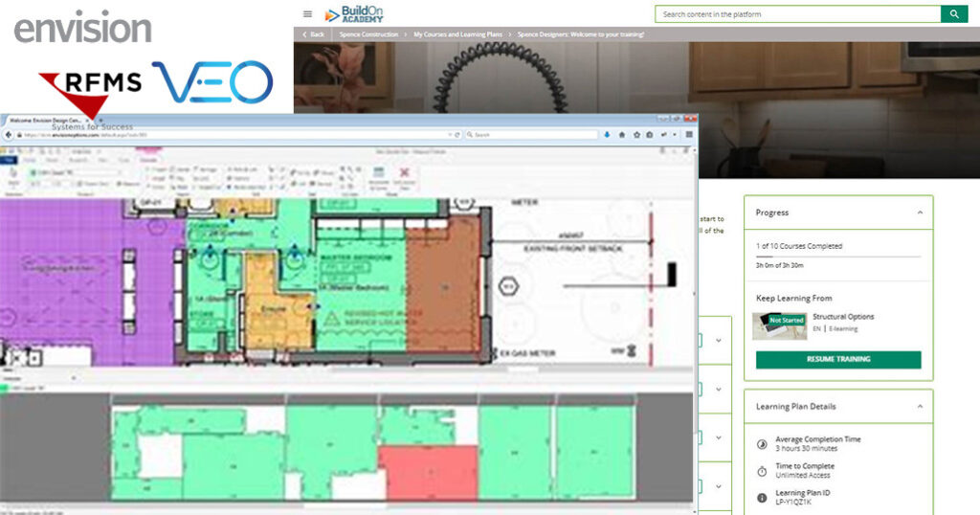Click the browser bookmark star icon
980x515 pixels.
pyautogui.click(x=635, y=136)
